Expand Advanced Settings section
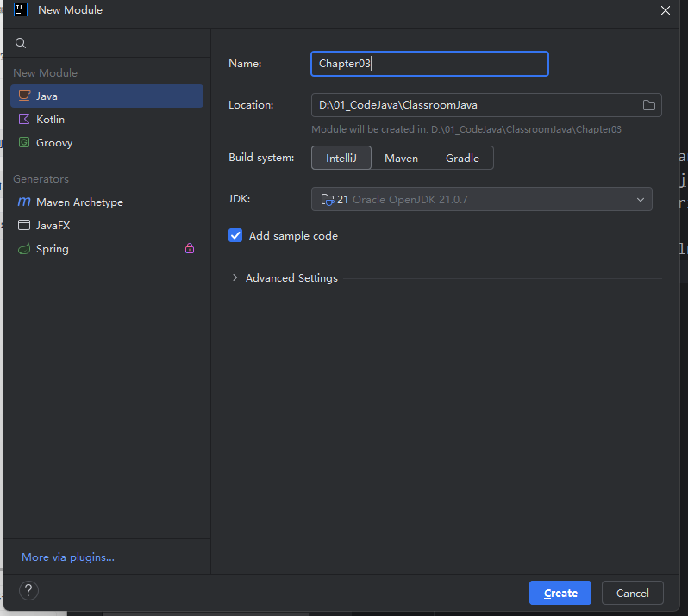The height and width of the screenshot is (616, 688). 235,277
